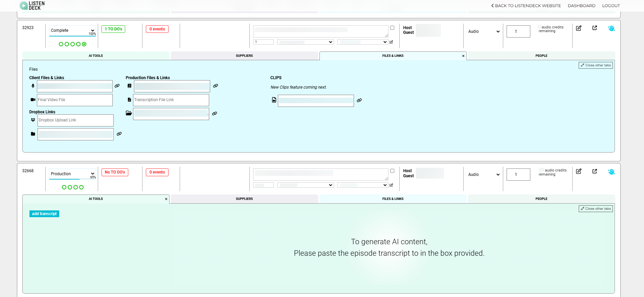This screenshot has width=644, height=297.
Task: Click the edit icon for episode 32923
Action: [579, 28]
